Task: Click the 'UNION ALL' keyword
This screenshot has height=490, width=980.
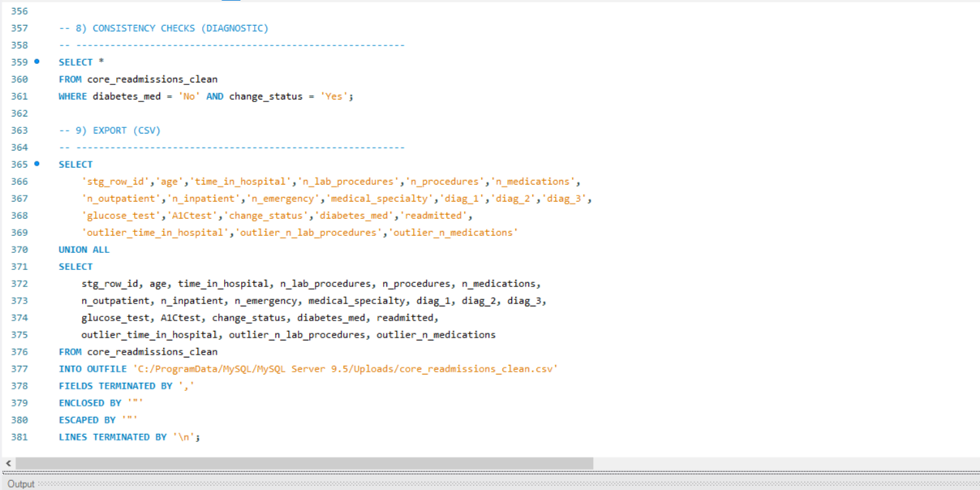Action: 84,249
